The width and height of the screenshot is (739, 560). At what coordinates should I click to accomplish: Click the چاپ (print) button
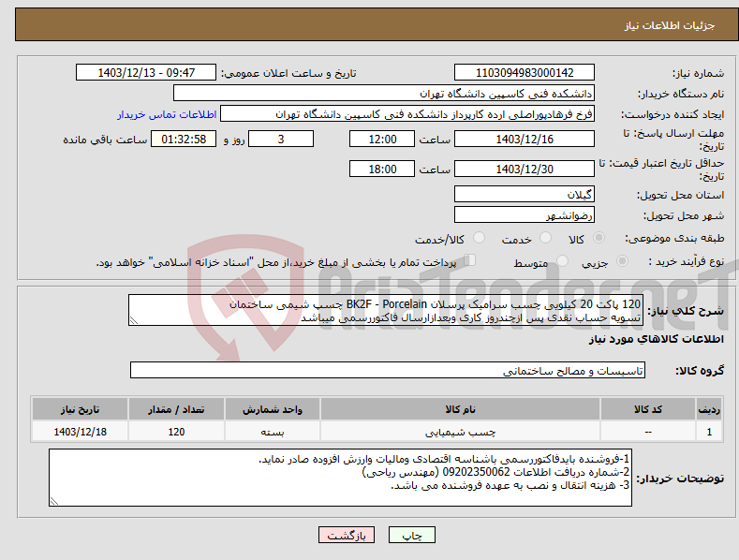coord(411,535)
